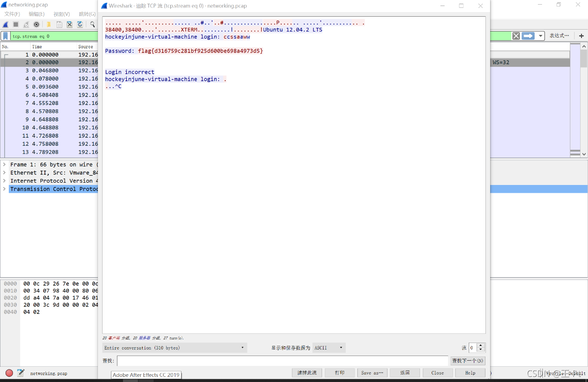
Task: Open the find packet magnifier icon
Action: (91, 24)
